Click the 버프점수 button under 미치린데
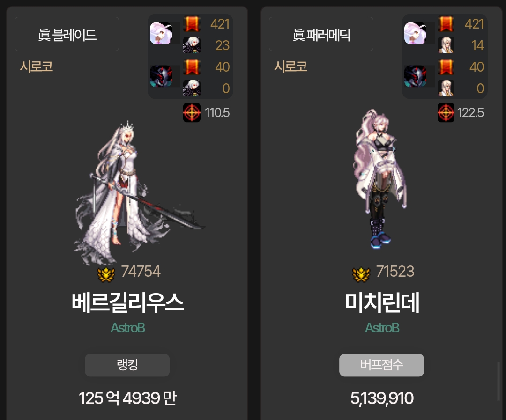This screenshot has width=506, height=420. (x=381, y=365)
